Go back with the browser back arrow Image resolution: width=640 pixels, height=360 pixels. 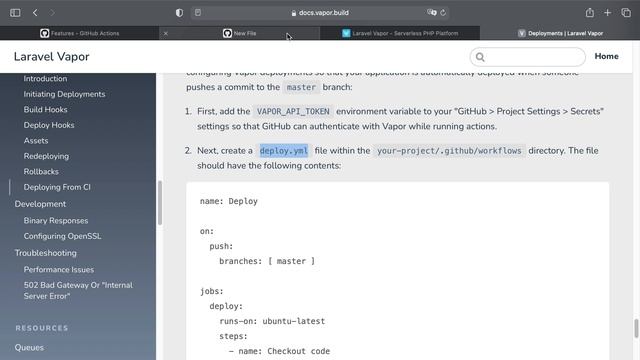click(35, 13)
